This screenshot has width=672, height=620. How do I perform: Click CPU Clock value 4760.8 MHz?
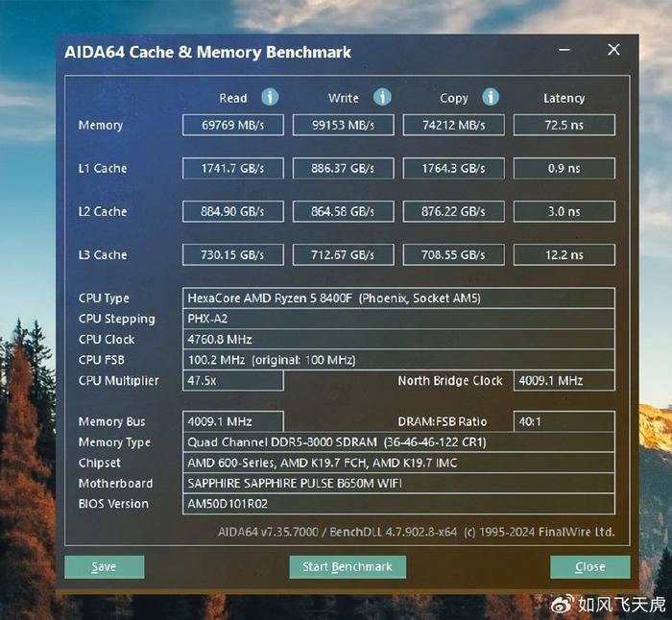(398, 340)
